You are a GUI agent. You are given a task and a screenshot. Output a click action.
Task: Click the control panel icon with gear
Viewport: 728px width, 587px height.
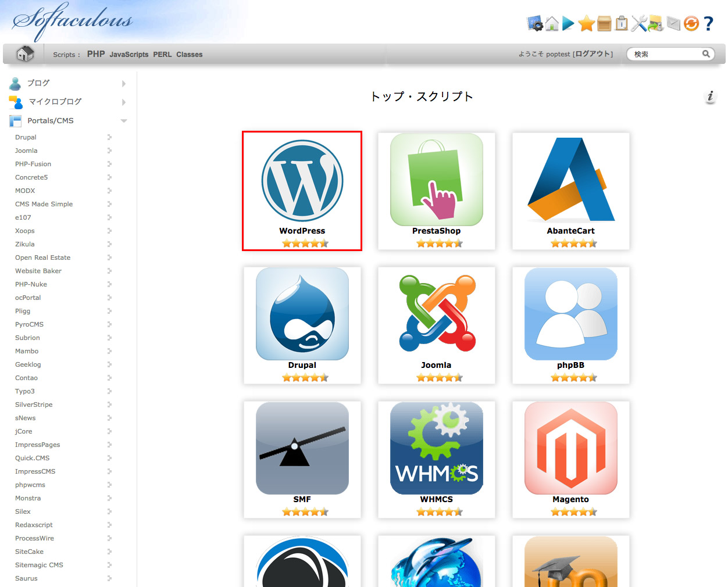(534, 23)
